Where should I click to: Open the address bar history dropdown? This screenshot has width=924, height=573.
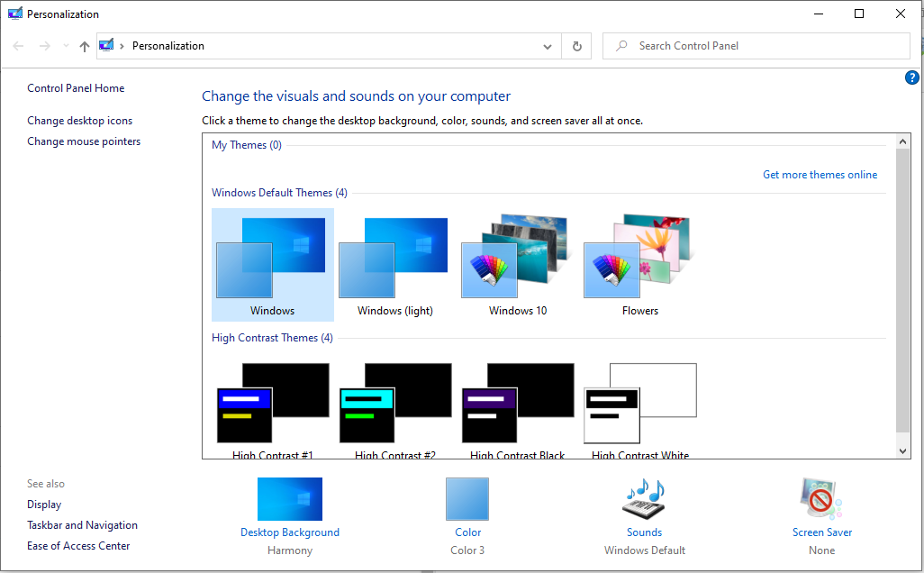548,46
